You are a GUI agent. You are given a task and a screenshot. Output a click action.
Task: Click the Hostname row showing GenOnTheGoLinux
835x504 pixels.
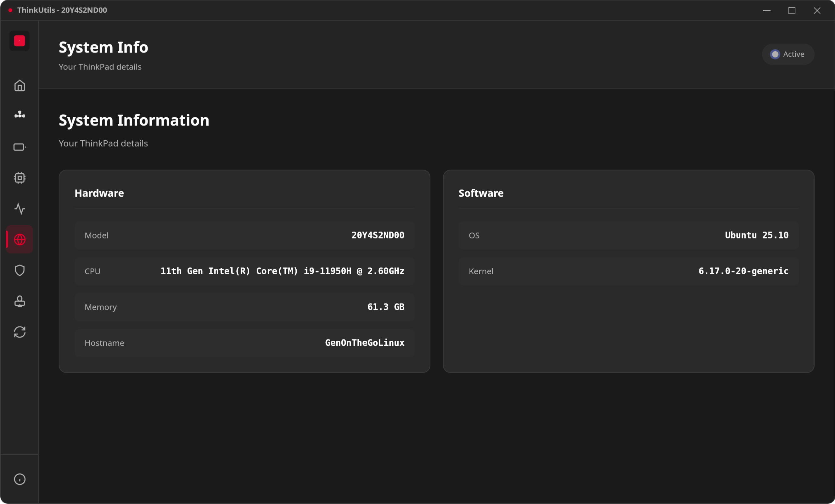[244, 343]
